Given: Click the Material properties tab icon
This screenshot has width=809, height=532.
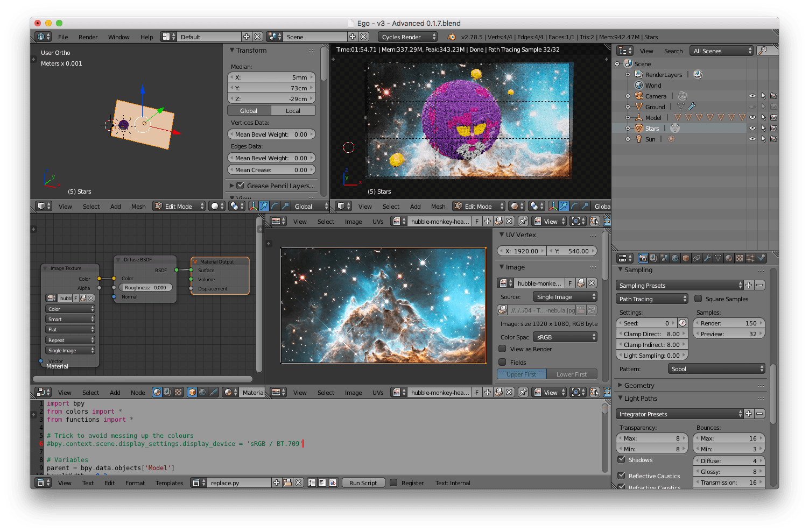Looking at the screenshot, I should pos(729,258).
